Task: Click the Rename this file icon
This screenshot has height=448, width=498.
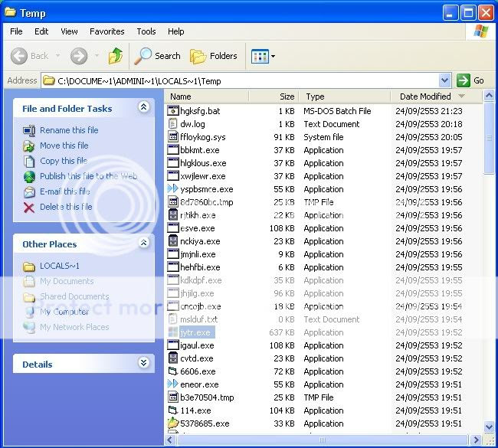Action: 29,130
